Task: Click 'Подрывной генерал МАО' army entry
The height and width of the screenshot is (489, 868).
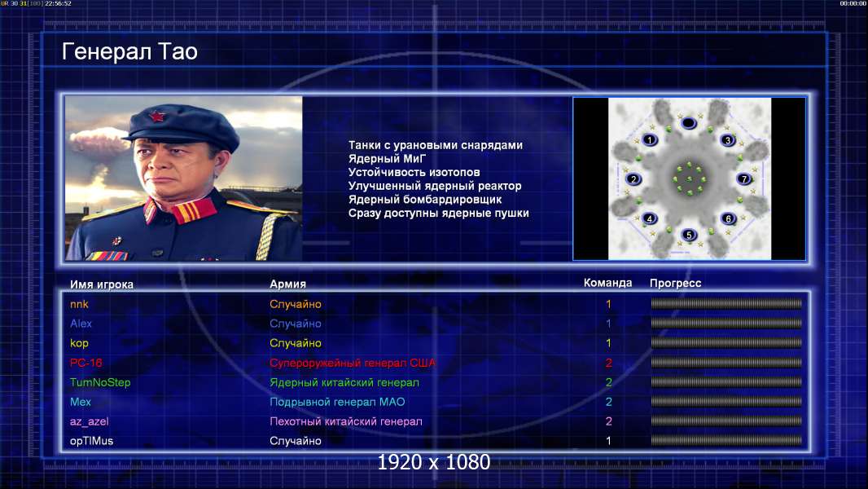Action: click(x=337, y=402)
